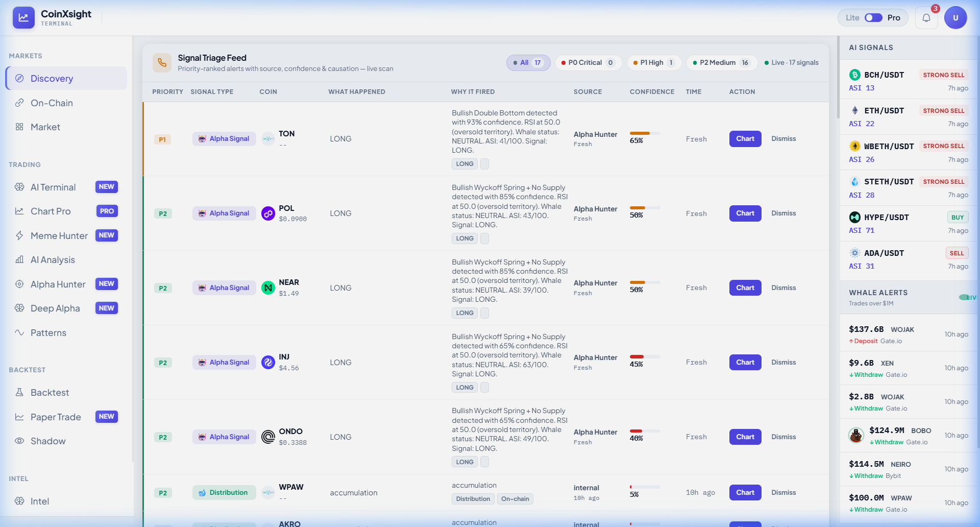Click the Intel brain icon
Screen dimensions: 980x527
click(19, 501)
